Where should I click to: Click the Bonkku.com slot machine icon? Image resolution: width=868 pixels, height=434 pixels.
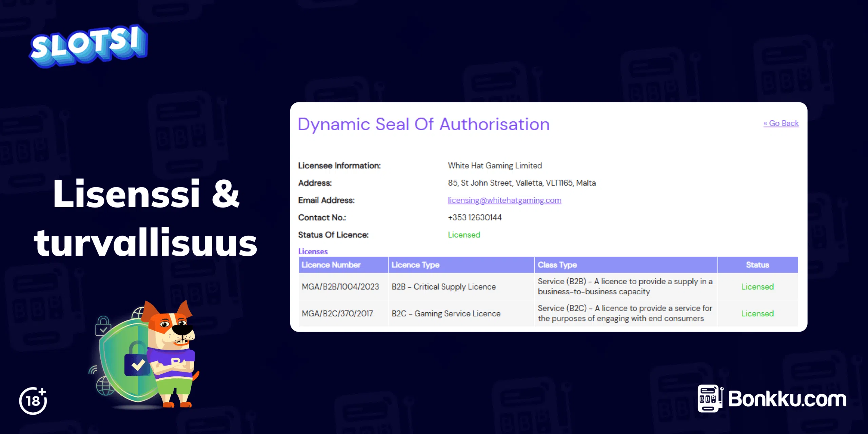[x=710, y=398]
